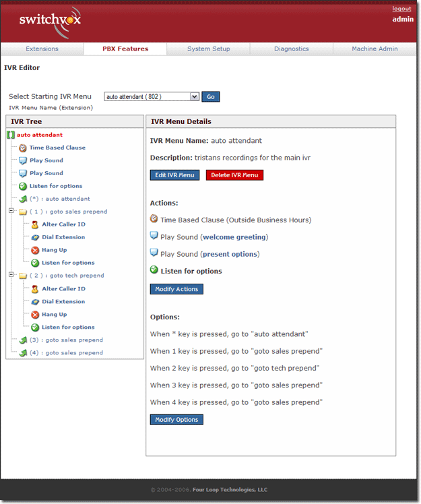The width and height of the screenshot is (421, 504).
Task: Go to the Diagnostics tab
Action: pyautogui.click(x=292, y=49)
